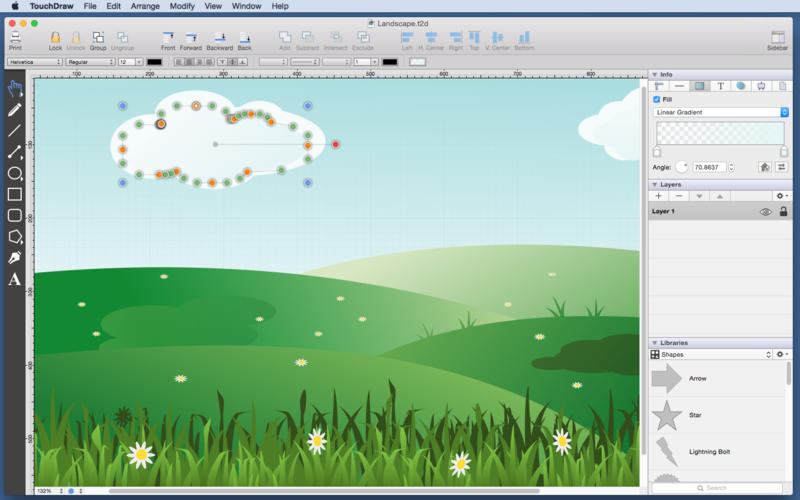Image resolution: width=800 pixels, height=500 pixels.
Task: Open the Text tab in Info panel
Action: [720, 86]
